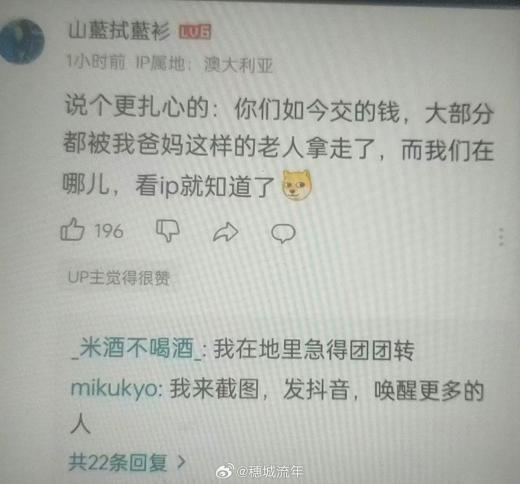Open reply author _米酒不喝酒_ profile

(137, 349)
